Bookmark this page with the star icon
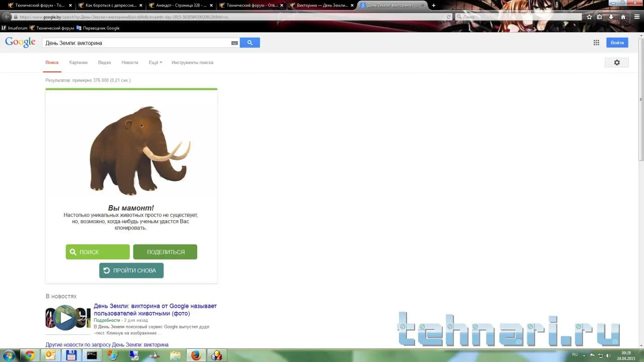Screen dimensions: 644x362 coord(589,17)
